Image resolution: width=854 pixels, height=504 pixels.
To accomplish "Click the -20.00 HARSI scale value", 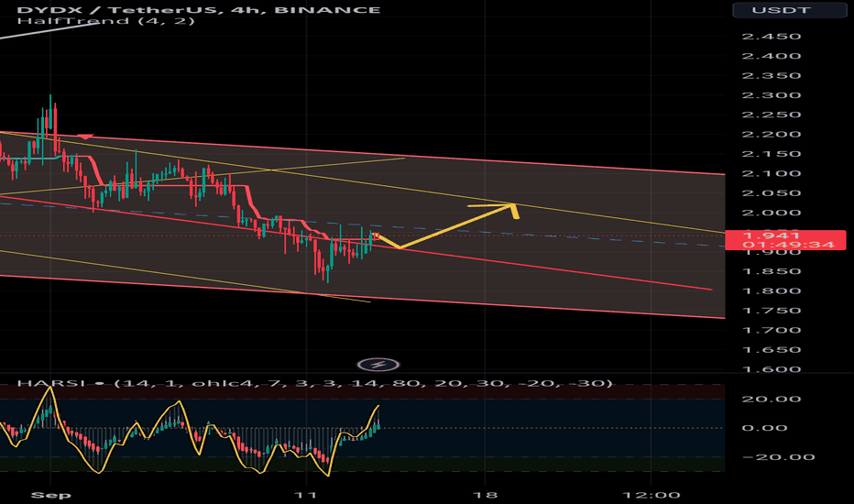I will [x=778, y=457].
